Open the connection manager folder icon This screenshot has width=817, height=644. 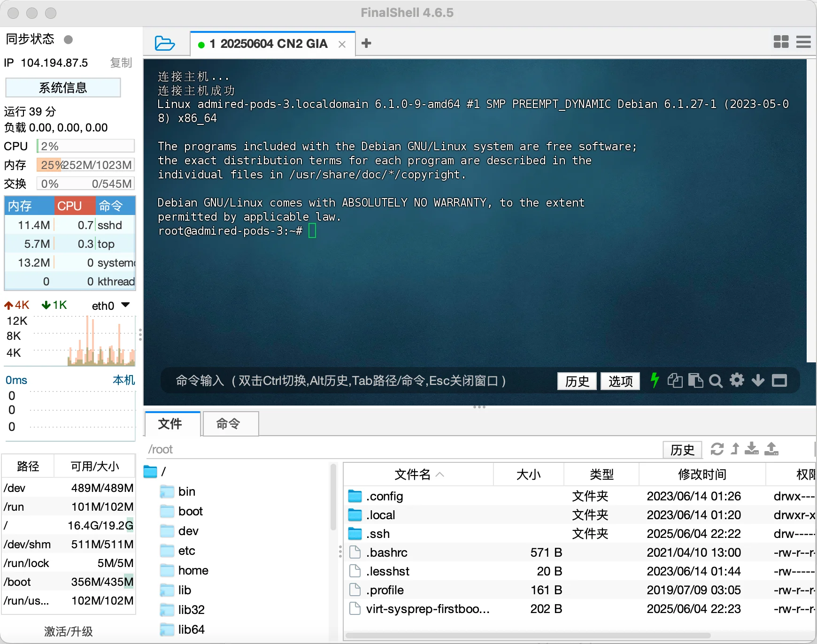165,43
